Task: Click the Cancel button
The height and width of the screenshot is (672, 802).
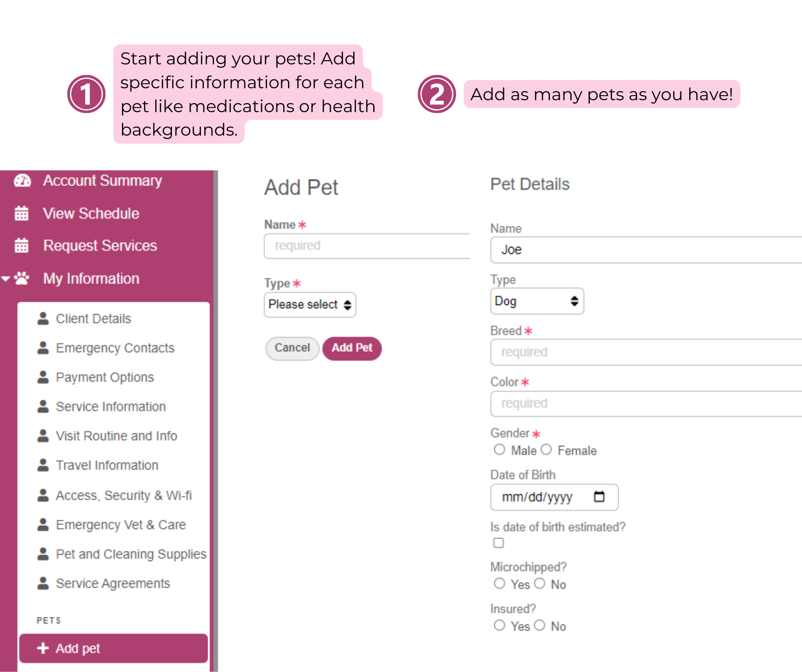Action: pos(292,348)
